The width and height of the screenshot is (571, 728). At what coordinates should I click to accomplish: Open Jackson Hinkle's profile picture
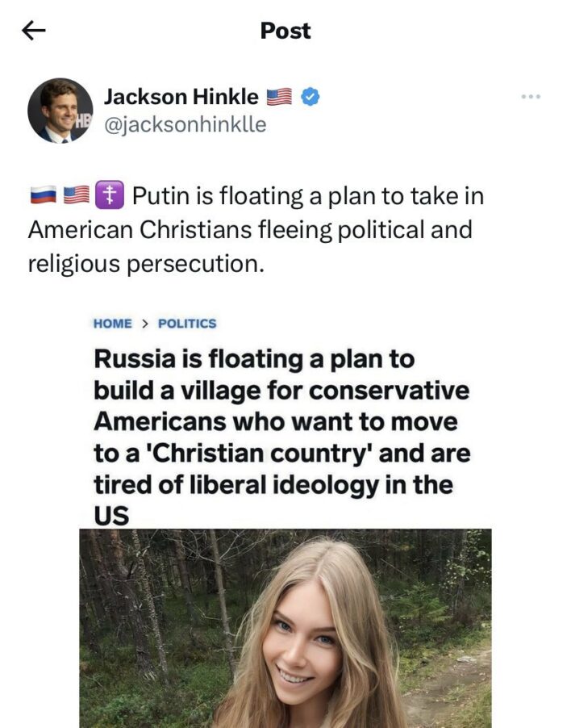coord(60,111)
